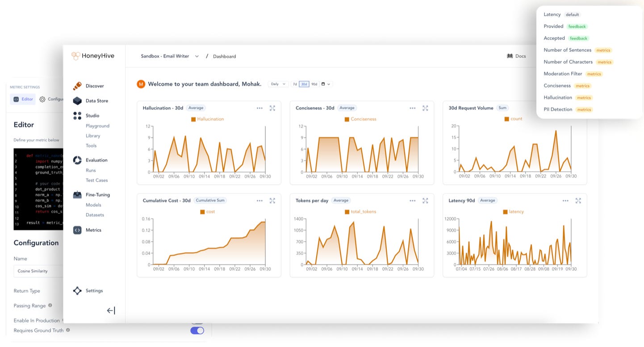The width and height of the screenshot is (644, 347).
Task: Click the Cumulative Sum badge
Action: [x=210, y=201]
